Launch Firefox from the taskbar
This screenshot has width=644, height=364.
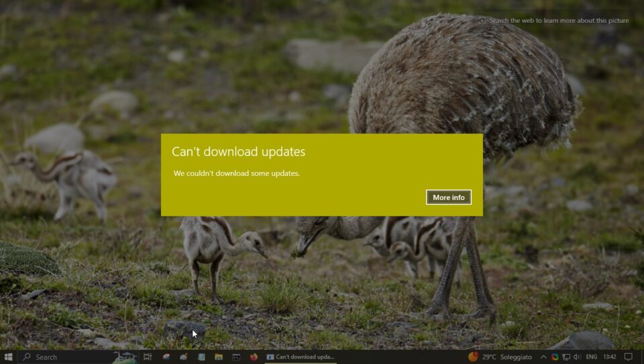pos(254,357)
